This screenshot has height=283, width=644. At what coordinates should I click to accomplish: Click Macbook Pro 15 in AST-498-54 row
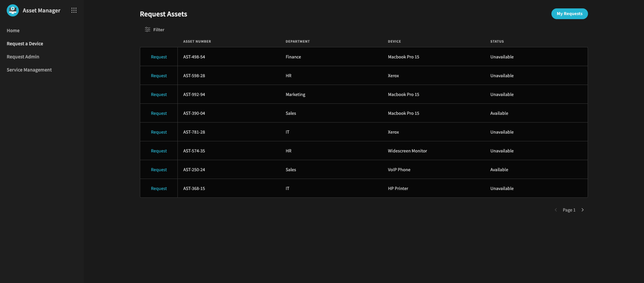tap(404, 57)
